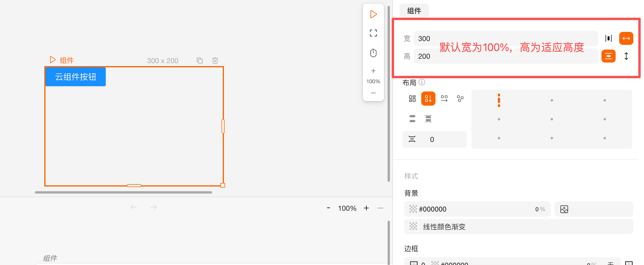
Task: Click the #000000 background color swatch
Action: coord(413,209)
